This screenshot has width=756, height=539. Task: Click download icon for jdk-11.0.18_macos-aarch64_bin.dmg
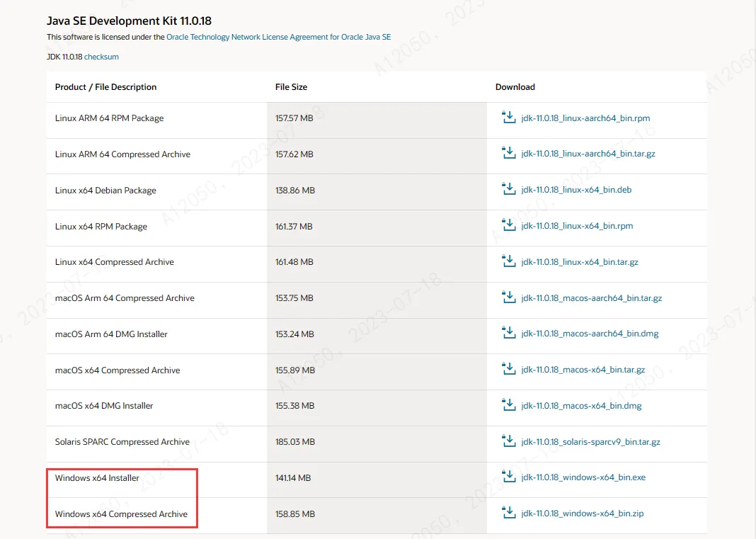coord(509,333)
